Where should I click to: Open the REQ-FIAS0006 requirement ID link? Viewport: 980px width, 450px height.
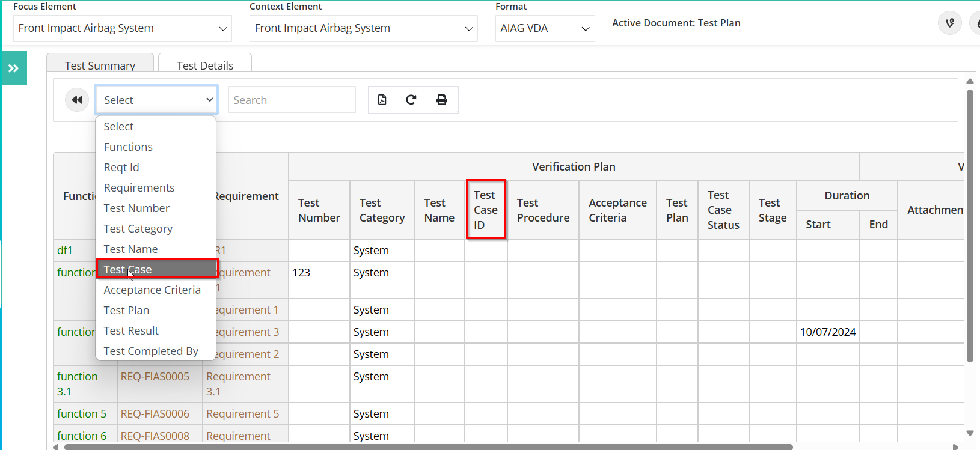click(155, 414)
